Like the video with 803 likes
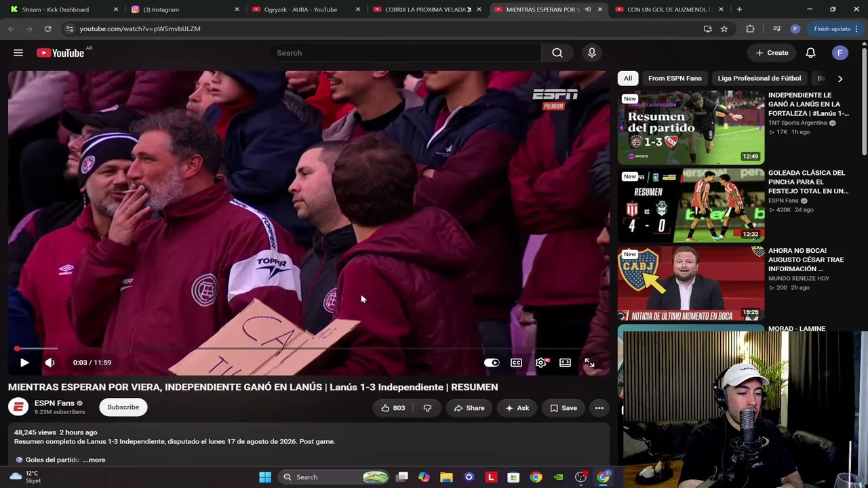The width and height of the screenshot is (868, 488). (393, 408)
